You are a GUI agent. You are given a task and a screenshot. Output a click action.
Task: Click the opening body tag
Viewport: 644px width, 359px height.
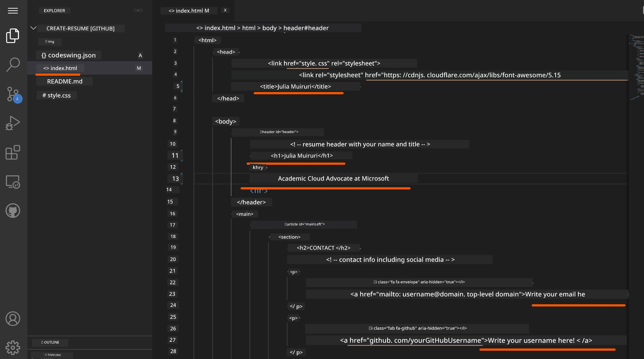click(226, 122)
